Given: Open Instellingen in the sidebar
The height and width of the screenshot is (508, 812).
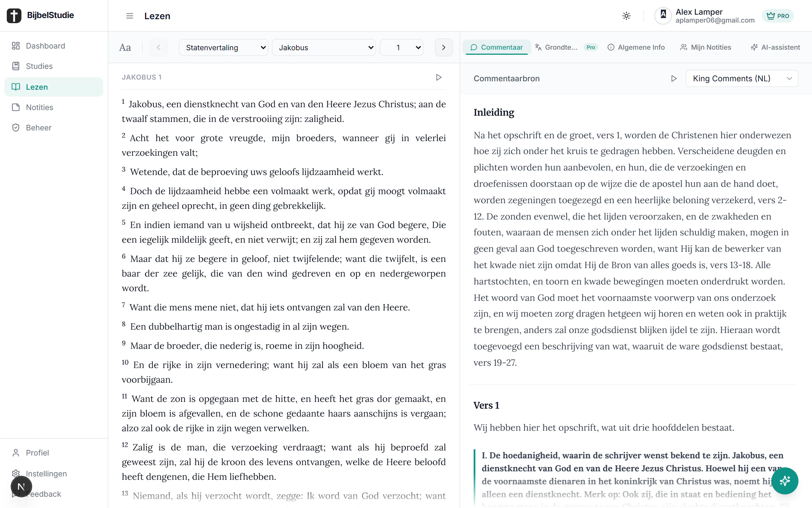Looking at the screenshot, I should point(54,473).
